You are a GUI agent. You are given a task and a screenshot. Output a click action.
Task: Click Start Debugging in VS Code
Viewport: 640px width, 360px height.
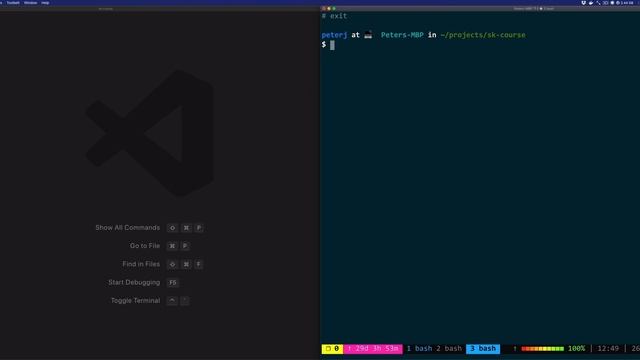tap(134, 282)
